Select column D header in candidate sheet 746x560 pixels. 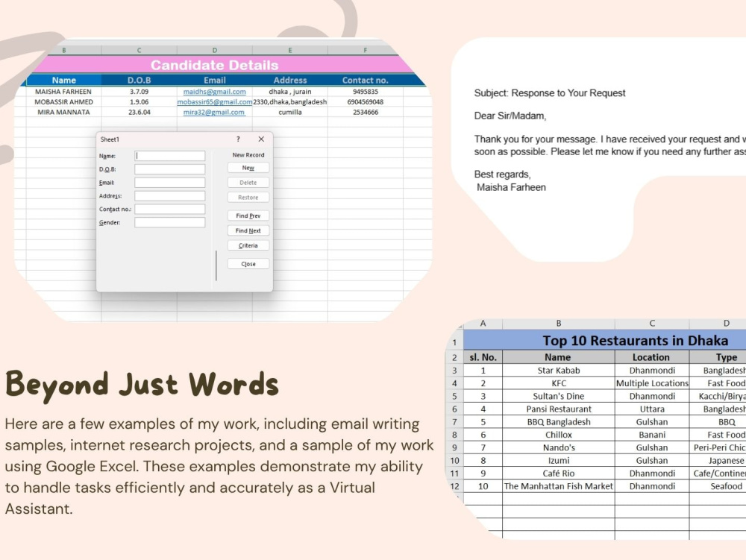click(x=215, y=50)
